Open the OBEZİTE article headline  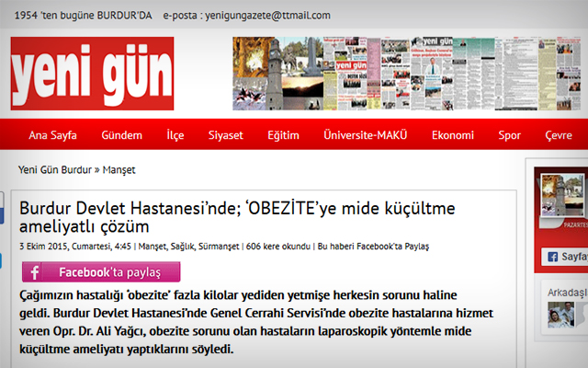(237, 217)
